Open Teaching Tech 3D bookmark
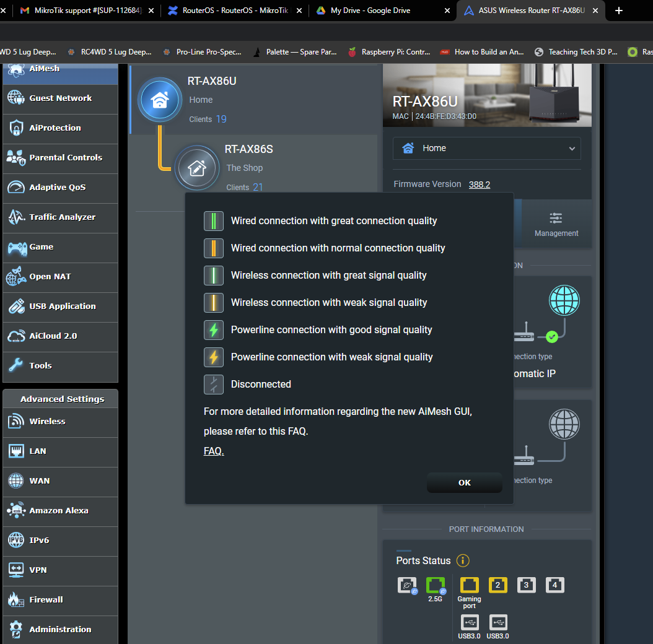The width and height of the screenshot is (653, 644). [576, 52]
